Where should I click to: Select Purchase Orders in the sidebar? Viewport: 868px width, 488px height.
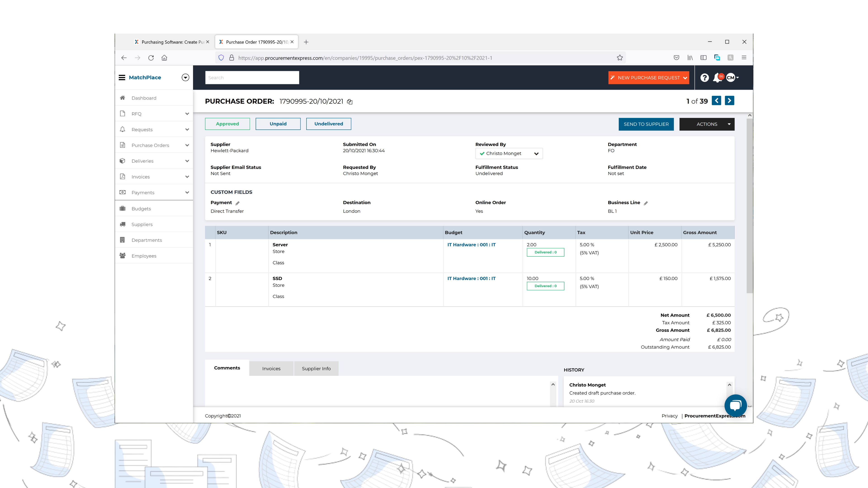click(150, 145)
